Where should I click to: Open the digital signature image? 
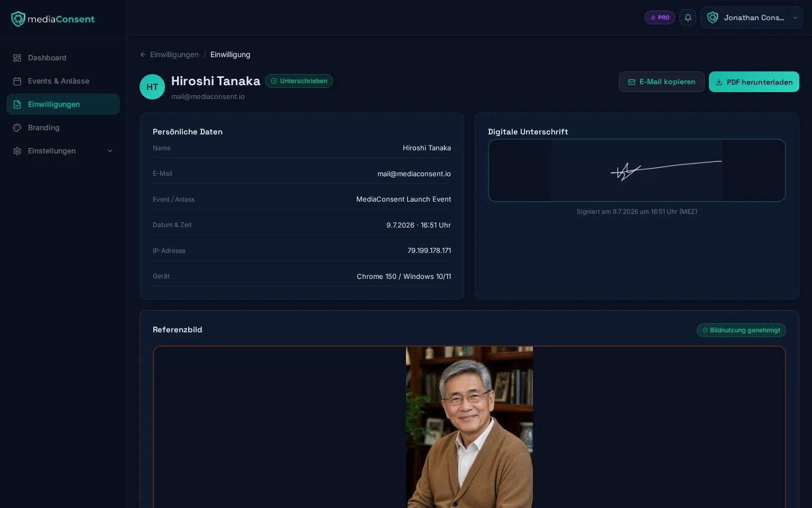637,170
